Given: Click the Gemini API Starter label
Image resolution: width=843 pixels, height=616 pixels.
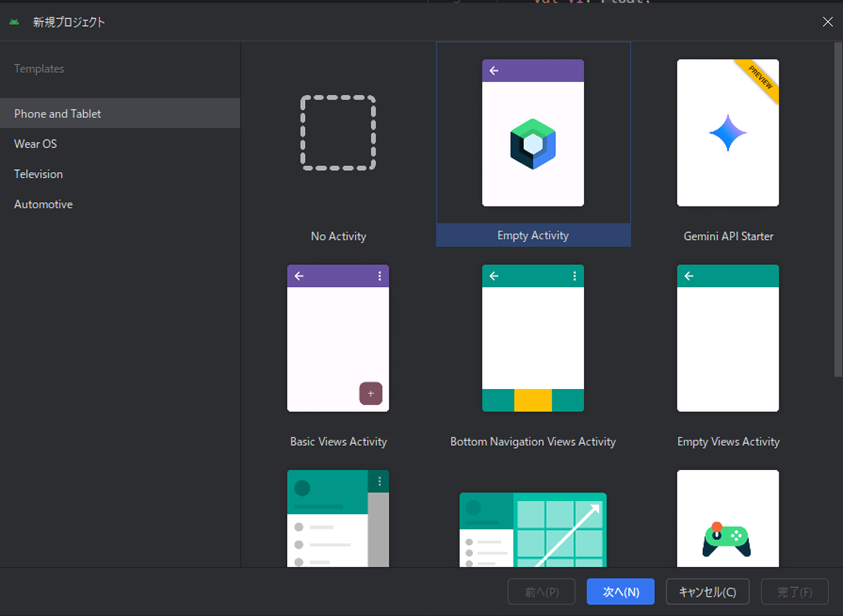Looking at the screenshot, I should click(x=728, y=236).
